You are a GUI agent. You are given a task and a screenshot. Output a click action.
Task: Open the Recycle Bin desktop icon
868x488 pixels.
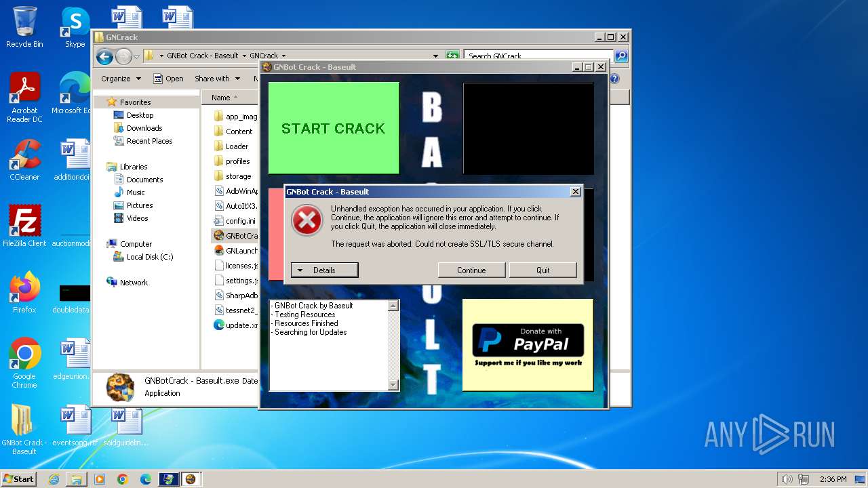[24, 27]
